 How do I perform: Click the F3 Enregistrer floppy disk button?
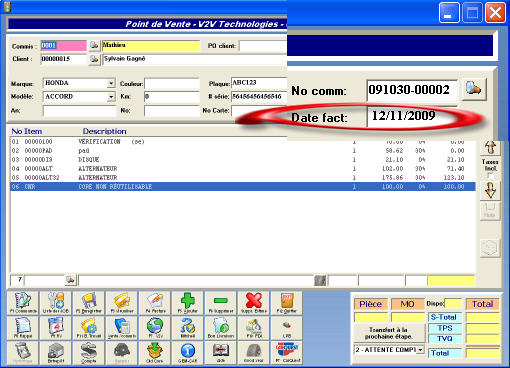click(89, 303)
